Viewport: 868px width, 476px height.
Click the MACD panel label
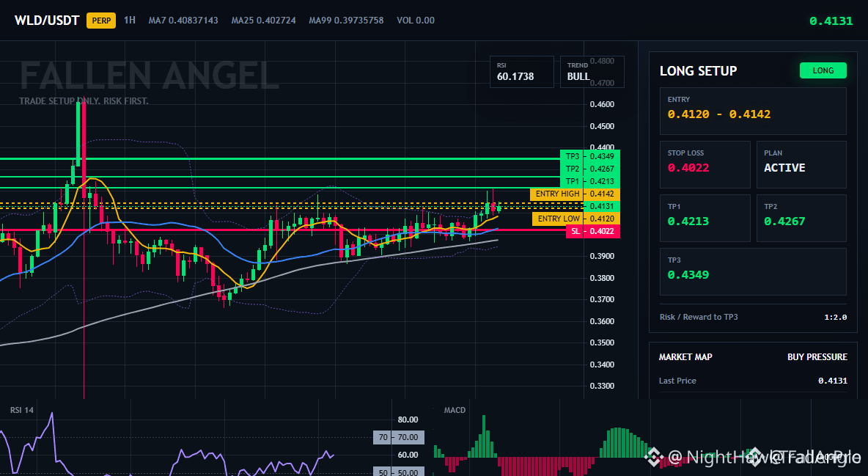pos(455,410)
